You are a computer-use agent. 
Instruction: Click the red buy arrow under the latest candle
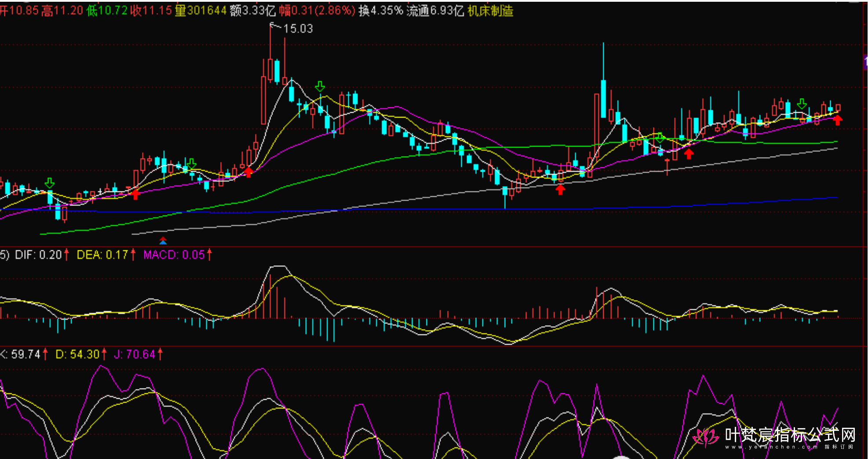[x=838, y=120]
